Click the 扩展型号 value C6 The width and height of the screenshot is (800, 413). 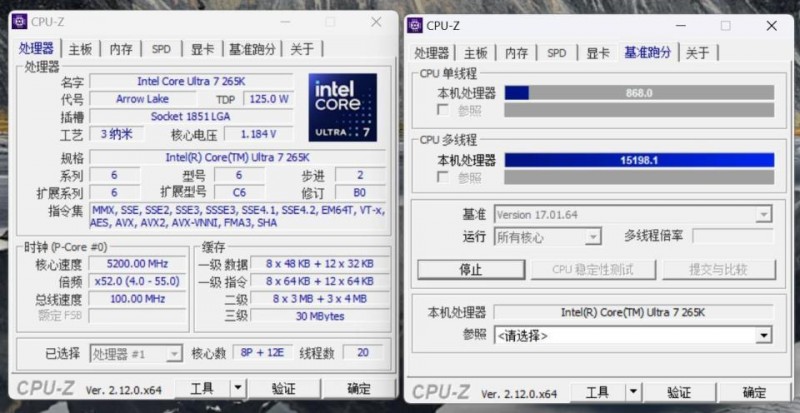(x=239, y=192)
